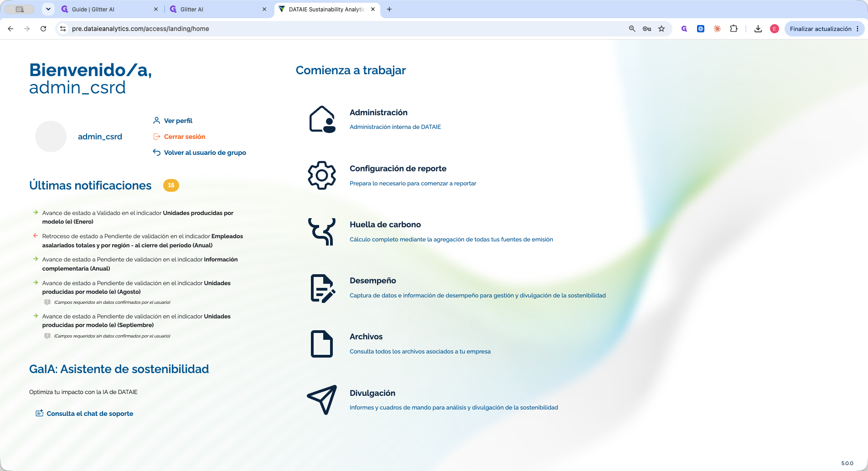Screen dimensions: 868x471
Task: Open the browser extensions puzzle icon
Action: pos(734,29)
